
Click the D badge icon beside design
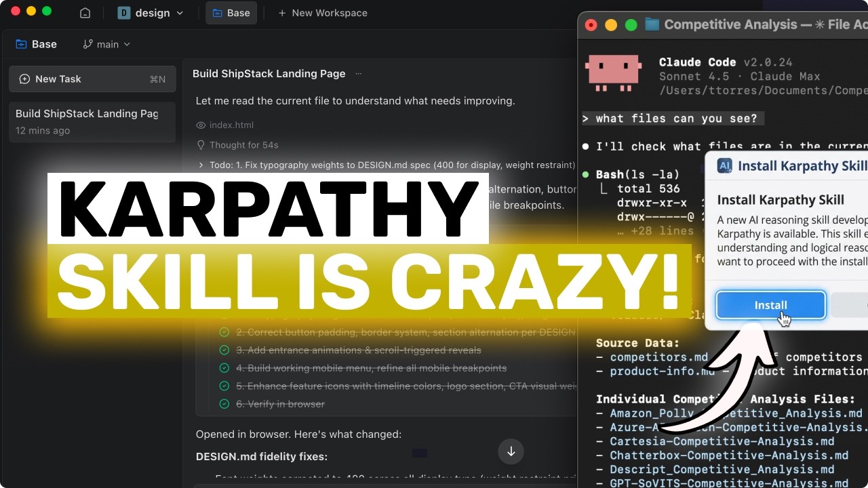(124, 13)
